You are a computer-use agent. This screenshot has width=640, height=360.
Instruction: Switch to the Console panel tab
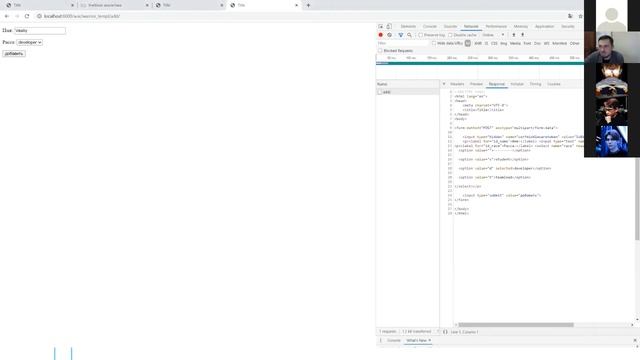click(429, 27)
